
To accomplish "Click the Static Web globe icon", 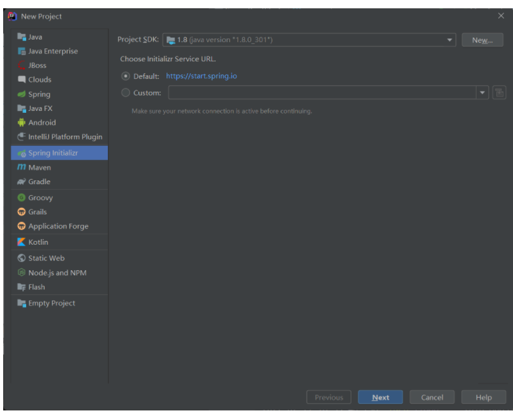I will 22,258.
